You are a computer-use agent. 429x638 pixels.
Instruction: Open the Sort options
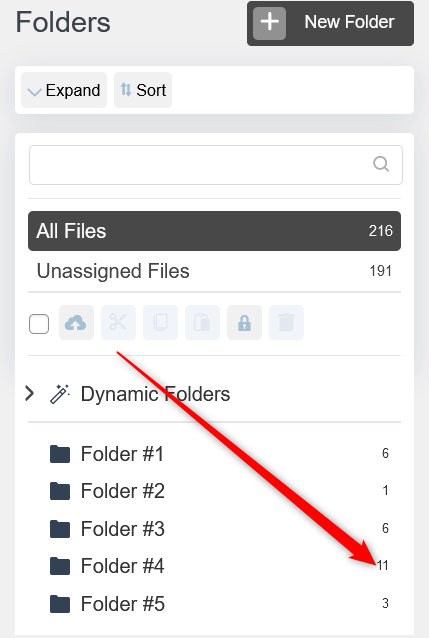tap(143, 90)
